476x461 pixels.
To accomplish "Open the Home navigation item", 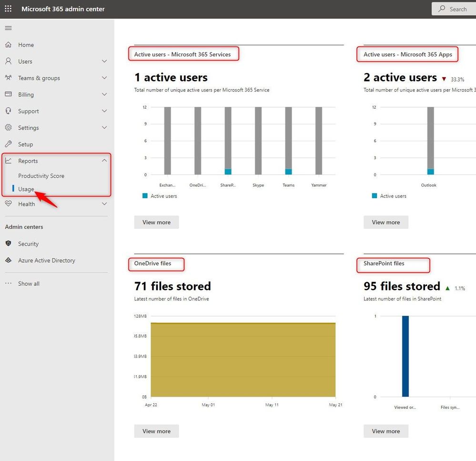I will coord(57,45).
